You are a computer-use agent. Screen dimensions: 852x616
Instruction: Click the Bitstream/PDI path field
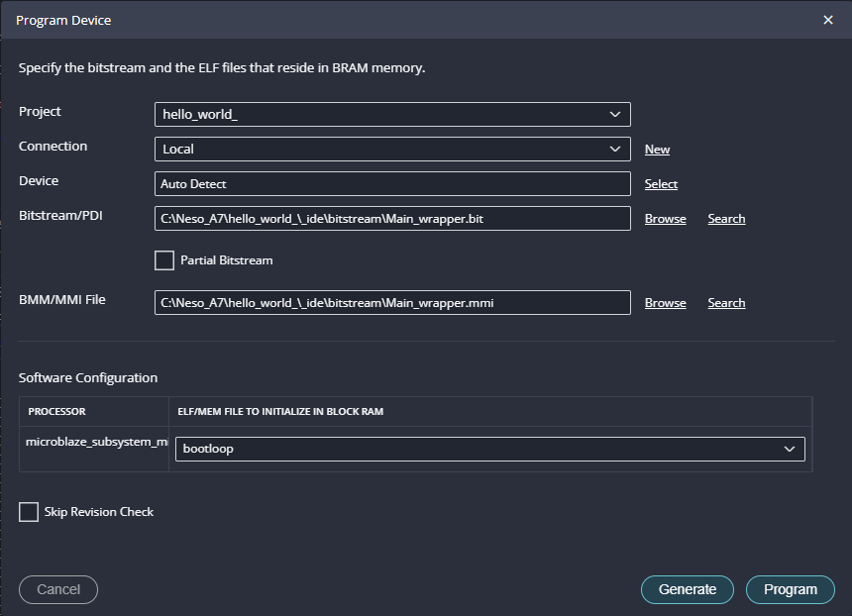point(392,218)
